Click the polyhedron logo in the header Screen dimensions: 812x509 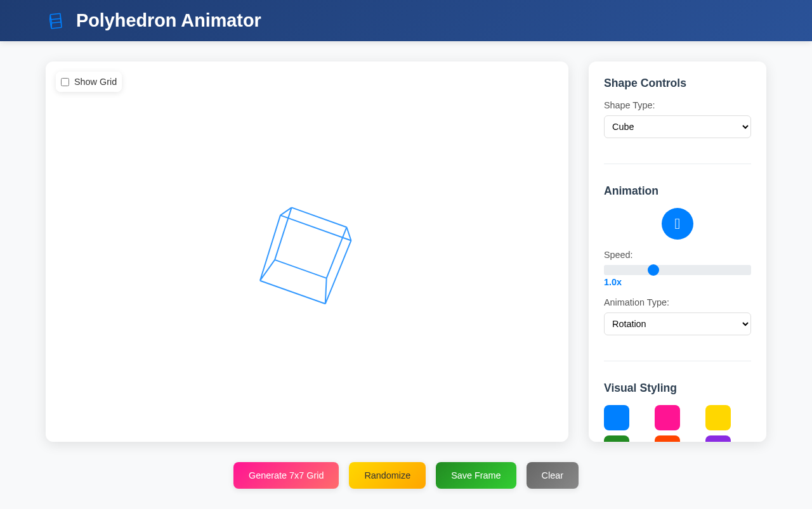pyautogui.click(x=55, y=20)
